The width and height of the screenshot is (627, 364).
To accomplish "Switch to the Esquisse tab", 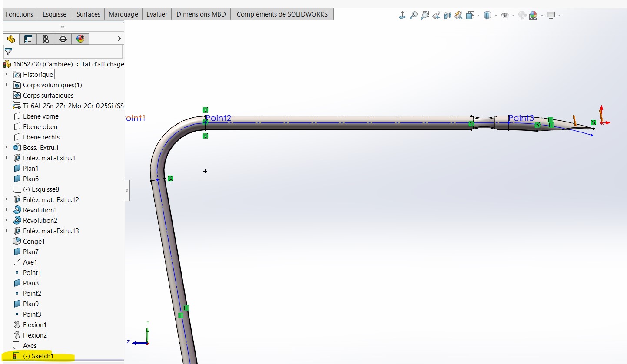I will tap(54, 14).
